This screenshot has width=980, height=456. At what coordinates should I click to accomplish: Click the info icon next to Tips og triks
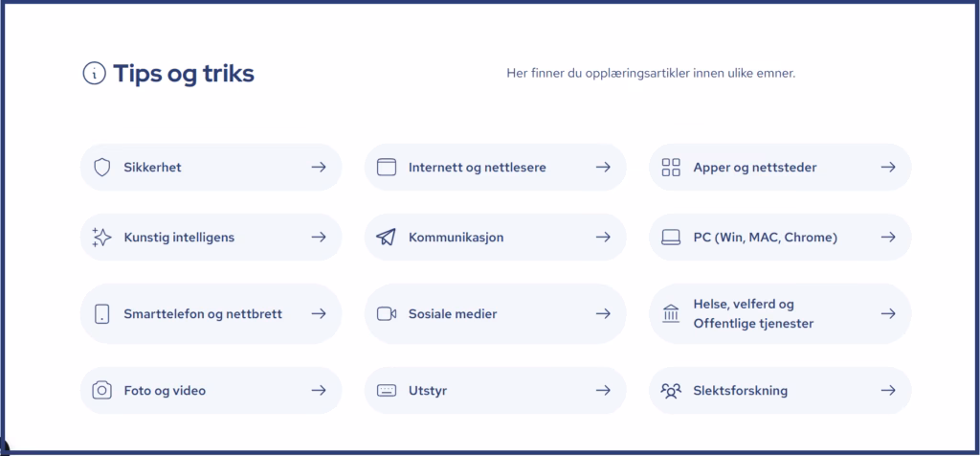coord(94,74)
